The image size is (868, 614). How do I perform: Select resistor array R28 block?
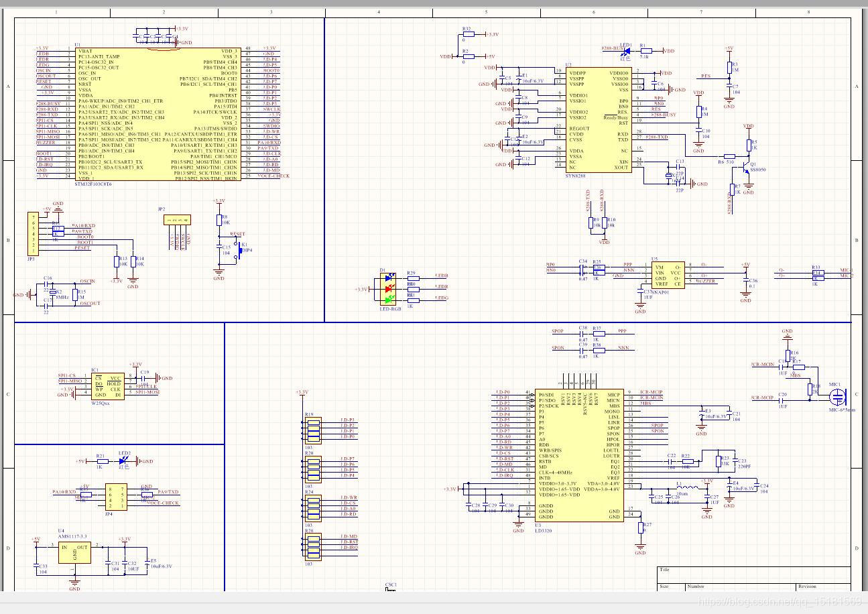coord(313,547)
